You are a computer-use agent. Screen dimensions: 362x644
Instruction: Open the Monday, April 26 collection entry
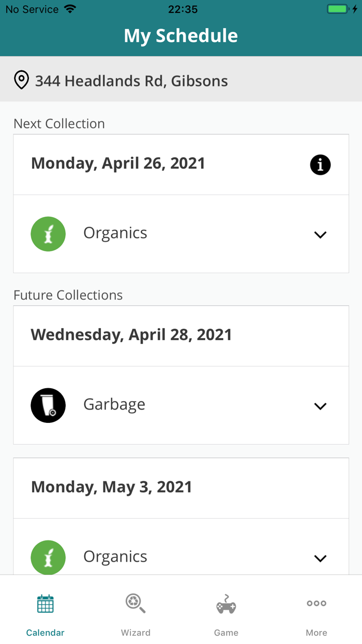click(x=118, y=164)
